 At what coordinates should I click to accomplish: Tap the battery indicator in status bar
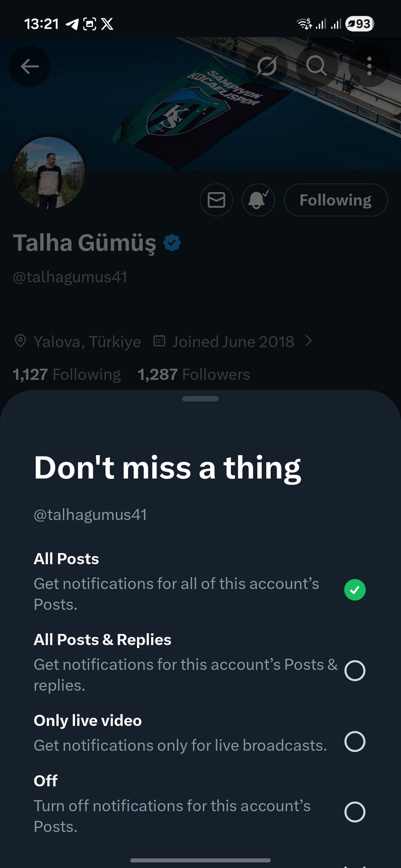point(359,24)
